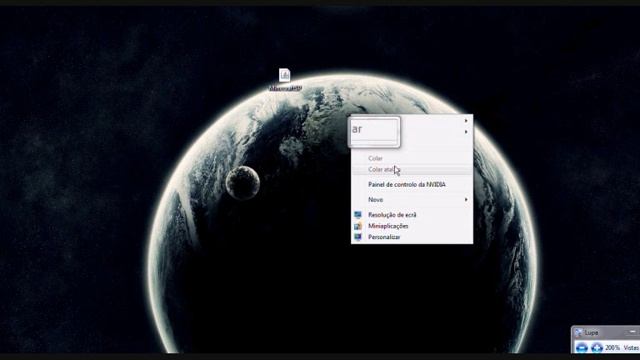
Task: Open the file icon on the desktop
Action: click(x=284, y=76)
